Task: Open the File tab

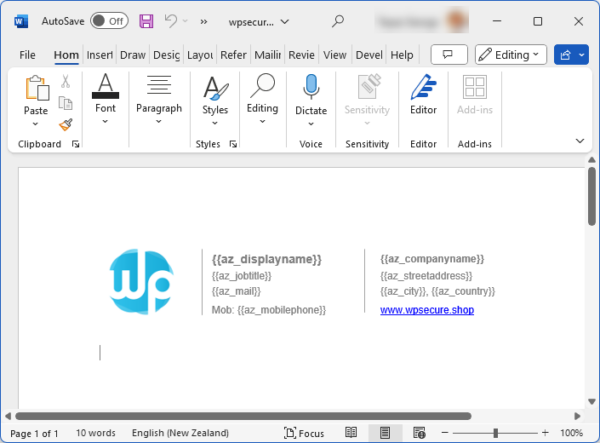Action: click(x=28, y=55)
